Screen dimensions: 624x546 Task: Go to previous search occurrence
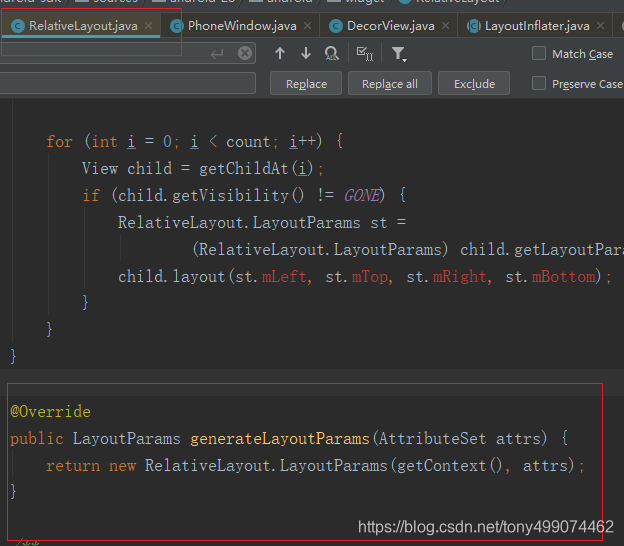[x=280, y=53]
